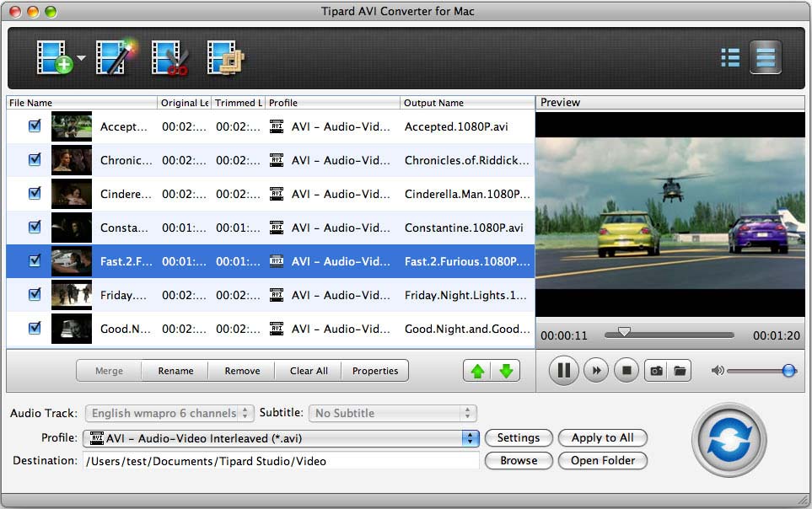The height and width of the screenshot is (509, 812).
Task: Uncheck the Good.Night file checkbox
Action: [x=35, y=328]
